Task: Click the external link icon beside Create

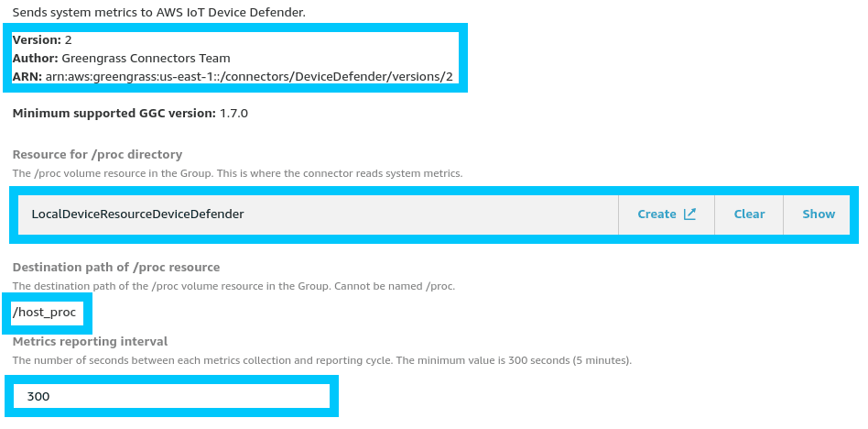Action: coord(689,214)
